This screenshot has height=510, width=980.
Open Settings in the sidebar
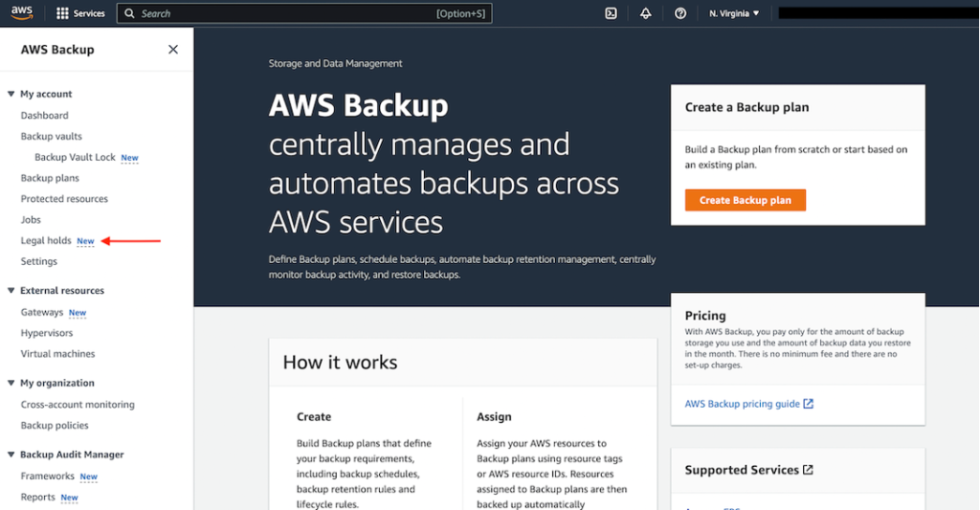click(38, 261)
